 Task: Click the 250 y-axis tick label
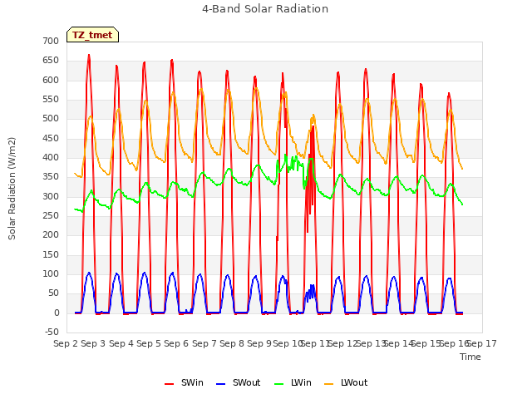click(51, 216)
